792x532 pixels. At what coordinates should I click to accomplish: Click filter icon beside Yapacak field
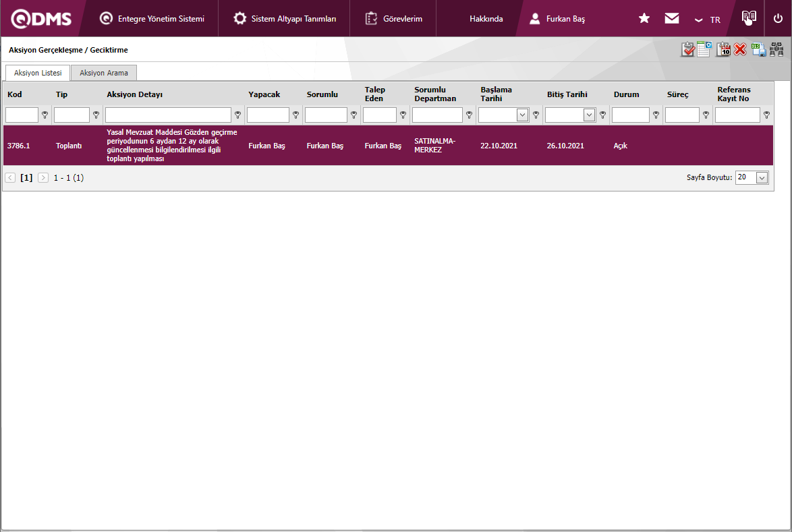pos(295,115)
